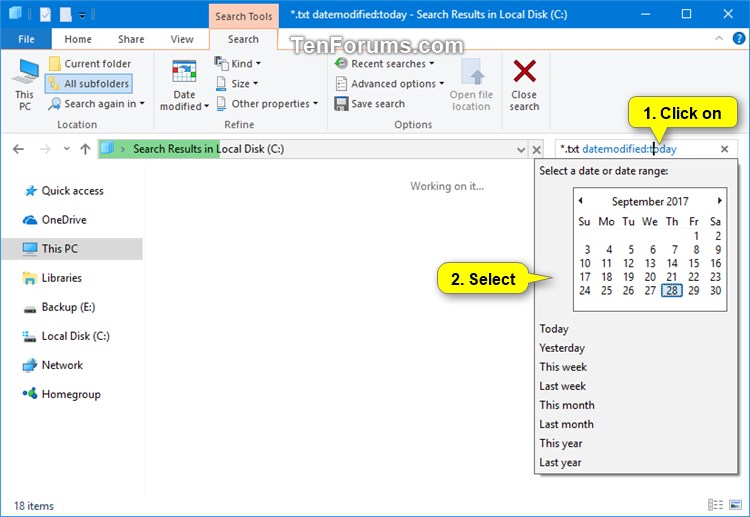Select the Search ribbon tab
Image resolution: width=750 pixels, height=517 pixels.
[243, 39]
